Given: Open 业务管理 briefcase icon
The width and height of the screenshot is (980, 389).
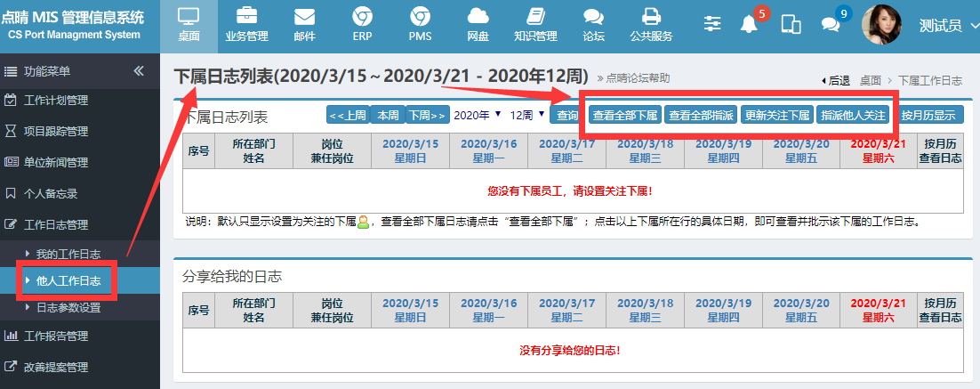Looking at the screenshot, I should 246,17.
